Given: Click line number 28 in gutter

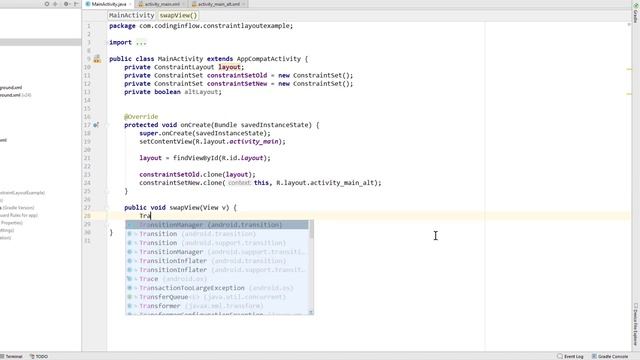Looking at the screenshot, I should (87, 216).
